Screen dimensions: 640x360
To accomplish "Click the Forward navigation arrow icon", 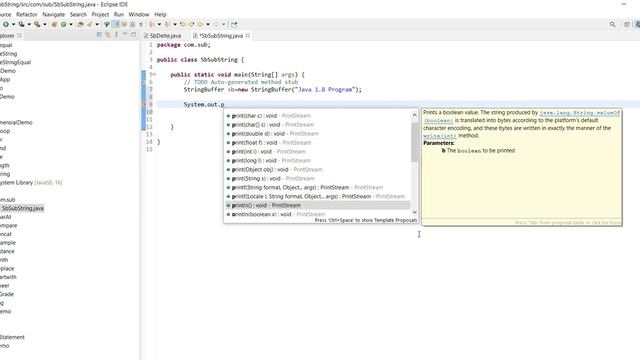I will pos(216,24).
